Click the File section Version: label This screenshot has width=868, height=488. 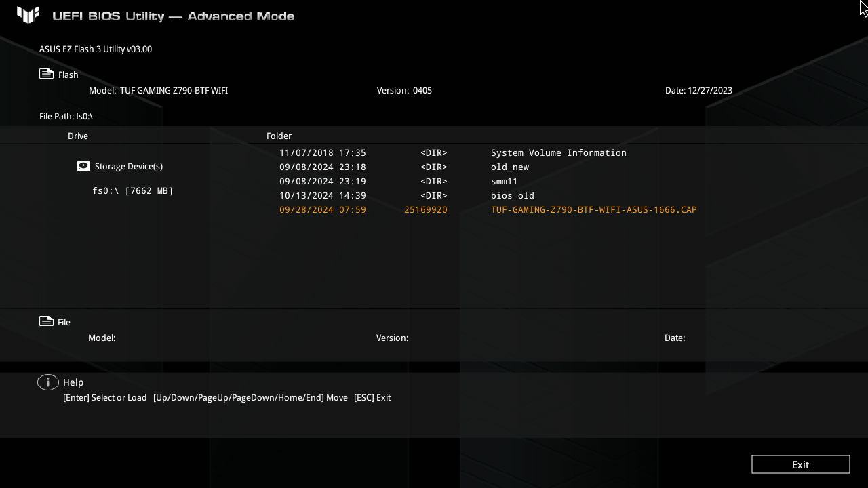coord(393,338)
